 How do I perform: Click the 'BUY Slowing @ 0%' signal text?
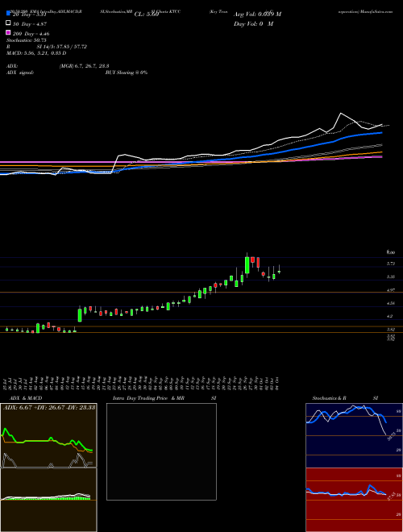click(127, 73)
